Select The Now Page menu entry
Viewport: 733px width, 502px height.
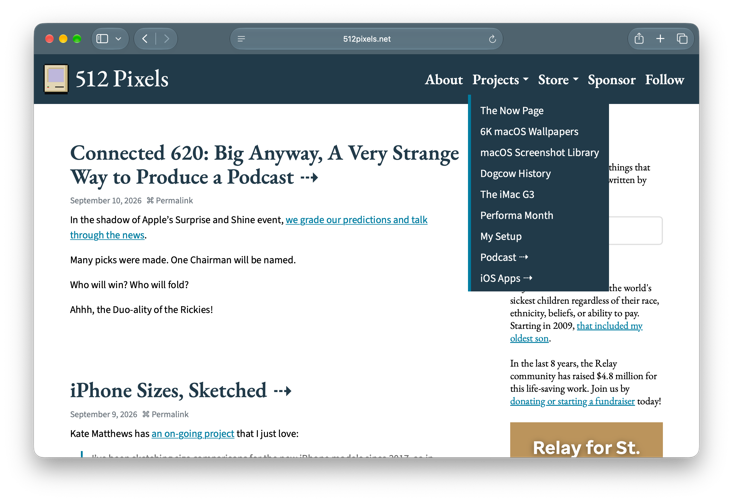tap(511, 111)
